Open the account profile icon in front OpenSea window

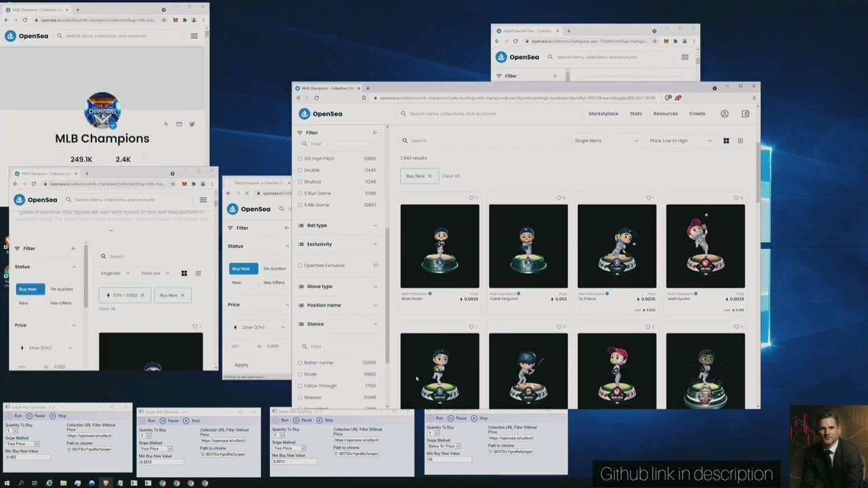(724, 114)
